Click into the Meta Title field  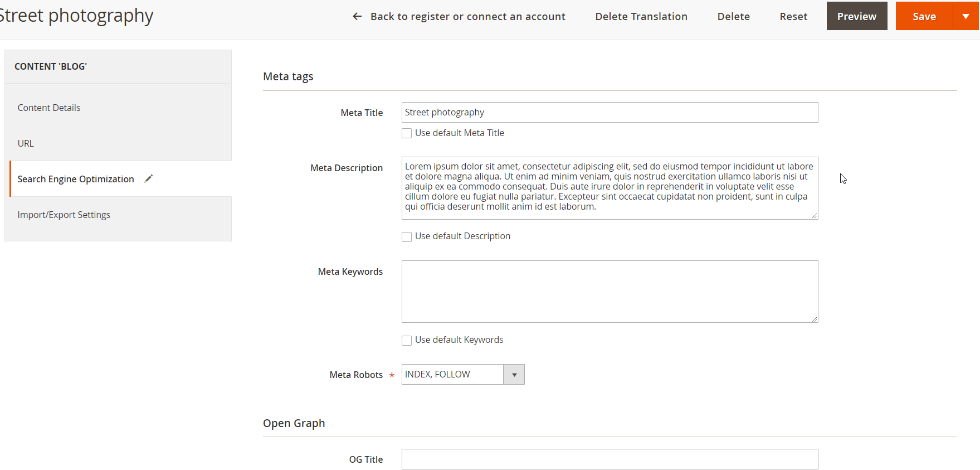coord(610,113)
